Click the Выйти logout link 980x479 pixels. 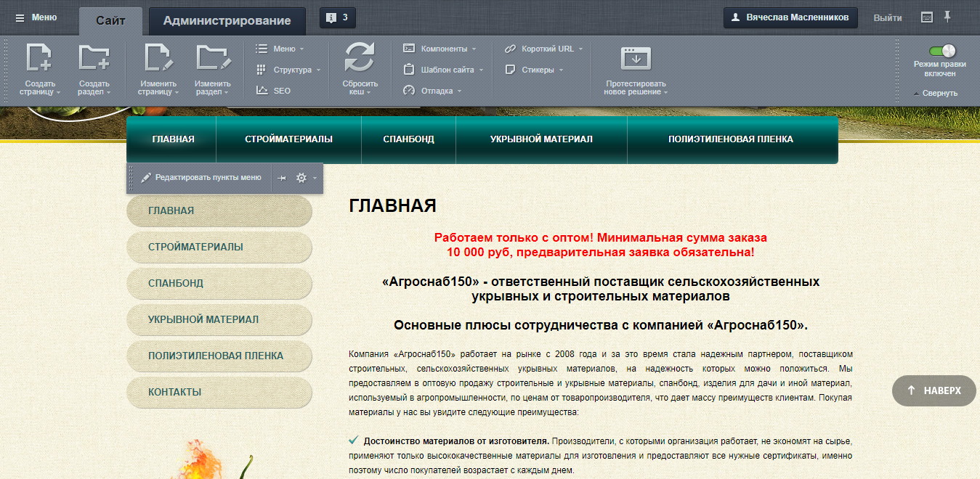coord(888,17)
